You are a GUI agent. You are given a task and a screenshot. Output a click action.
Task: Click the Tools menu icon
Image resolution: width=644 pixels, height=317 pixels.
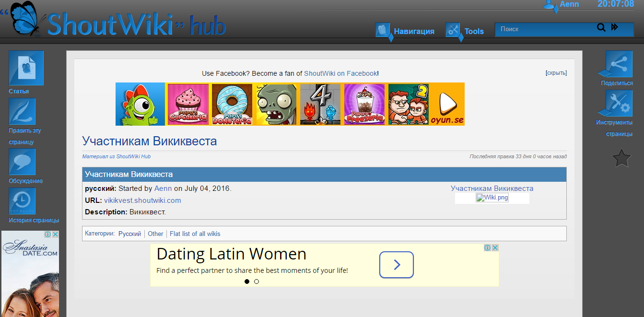453,30
